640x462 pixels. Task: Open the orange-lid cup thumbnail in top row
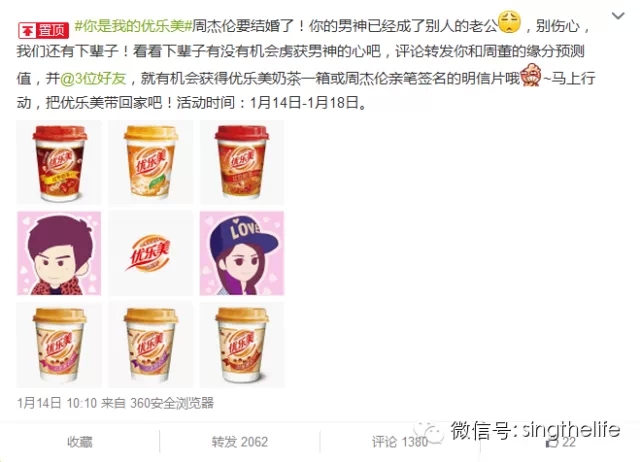point(151,162)
